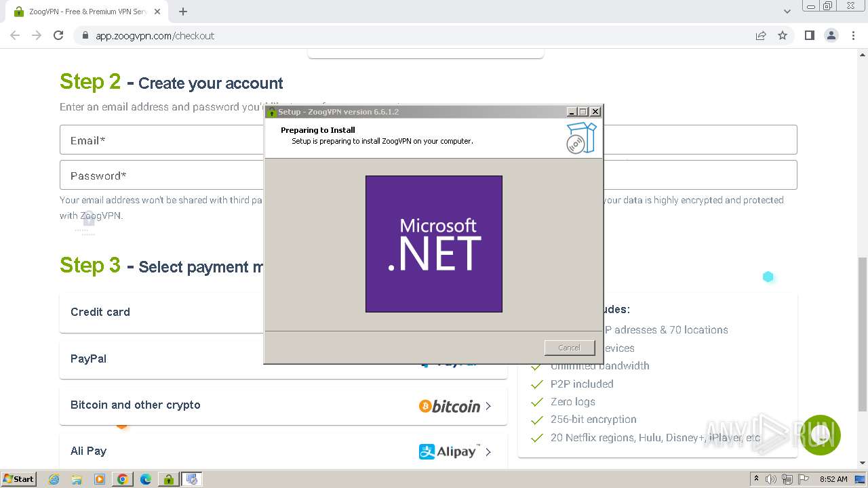The height and width of the screenshot is (488, 868).
Task: Show hidden system tray icons
Action: click(756, 479)
